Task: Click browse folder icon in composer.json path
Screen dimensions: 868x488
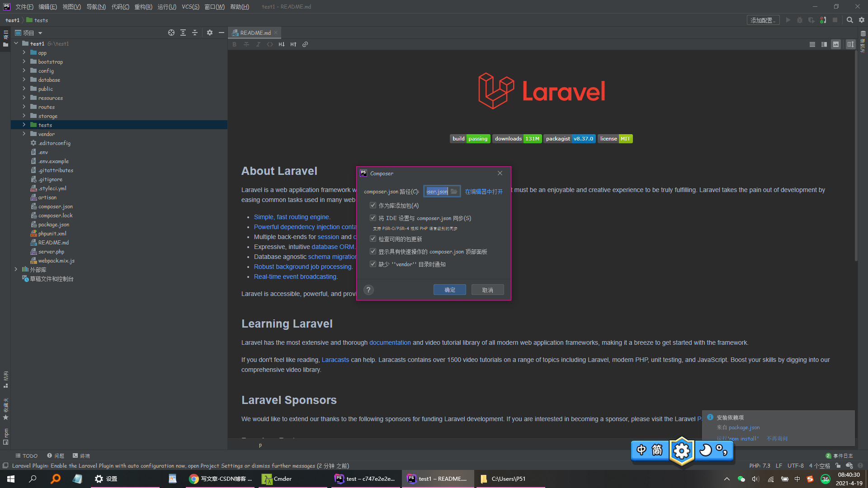Action: click(454, 192)
